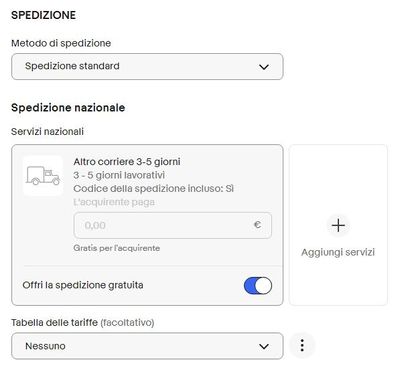Expand the Tabella delle tariffe dropdown
The height and width of the screenshot is (375, 400).
(x=147, y=346)
